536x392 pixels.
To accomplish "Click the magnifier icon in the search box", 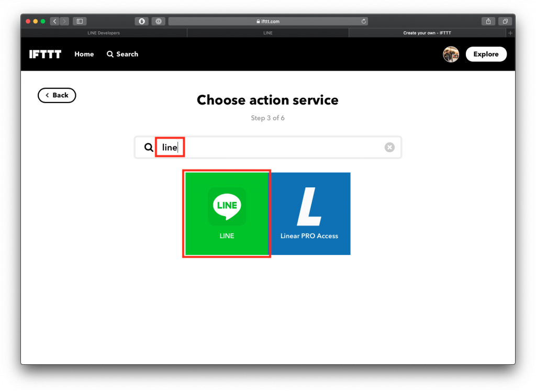I will 148,147.
